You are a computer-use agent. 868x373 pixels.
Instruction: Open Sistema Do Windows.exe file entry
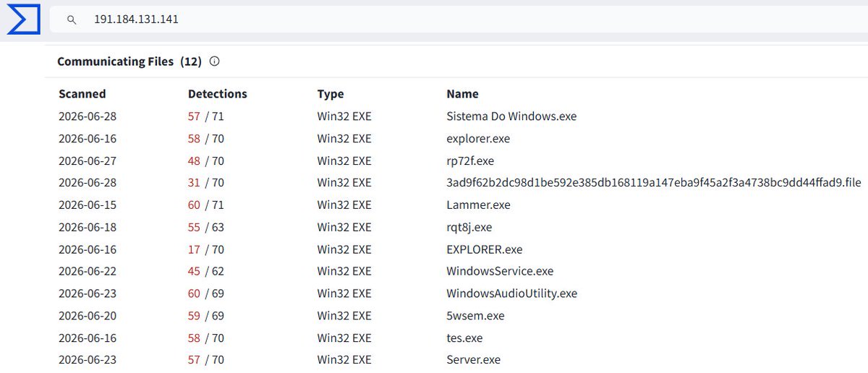coord(511,116)
